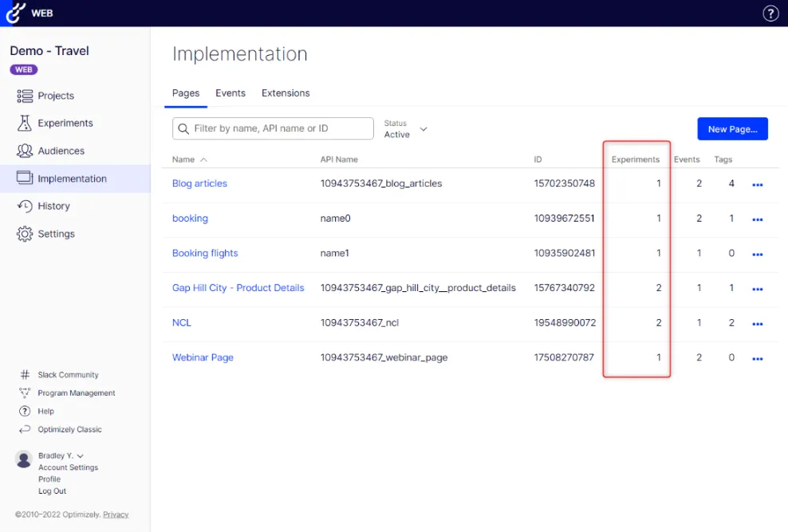Open more options for NCL row
The width and height of the screenshot is (788, 532).
(x=758, y=324)
